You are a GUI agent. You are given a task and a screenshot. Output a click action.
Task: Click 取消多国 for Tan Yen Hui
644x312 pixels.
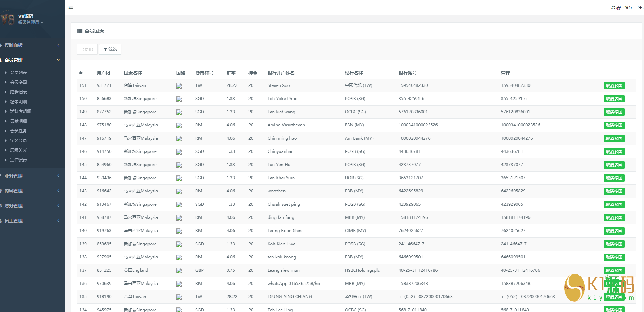point(614,165)
